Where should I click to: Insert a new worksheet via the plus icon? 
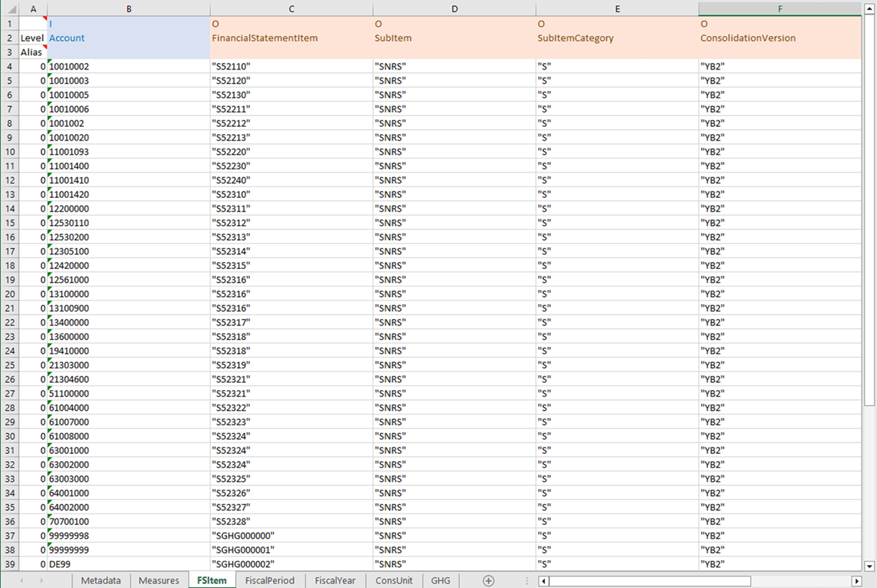coord(488,580)
